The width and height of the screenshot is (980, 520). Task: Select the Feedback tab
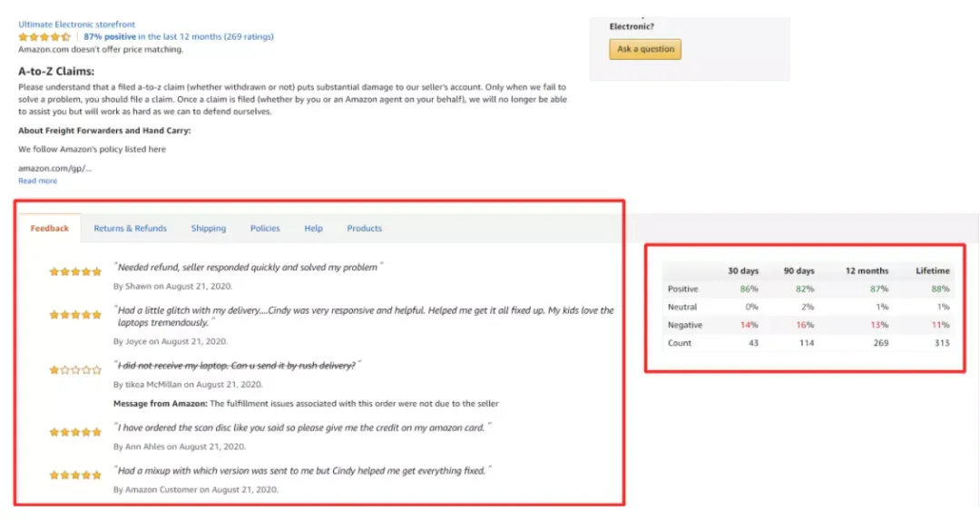pos(49,228)
